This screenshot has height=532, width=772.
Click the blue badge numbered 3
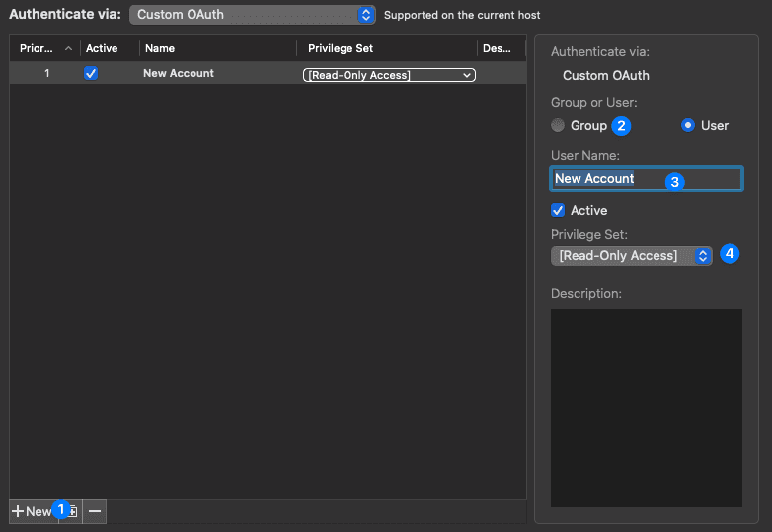pyautogui.click(x=675, y=181)
